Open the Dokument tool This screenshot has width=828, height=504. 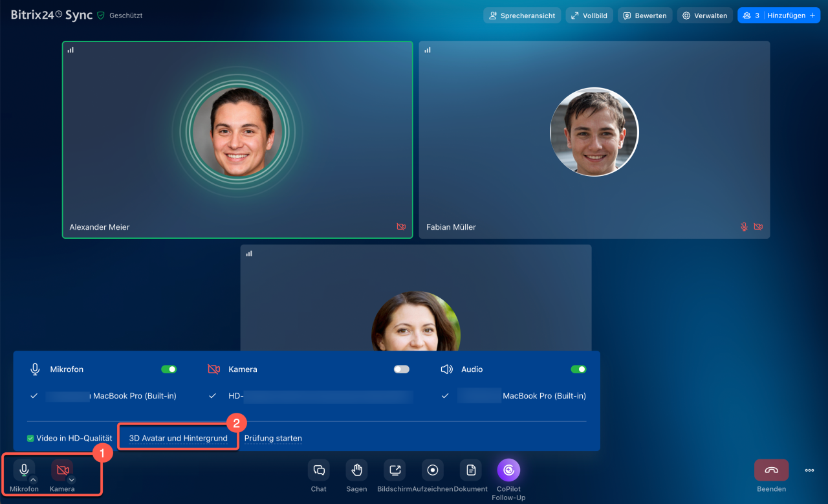pos(471,470)
